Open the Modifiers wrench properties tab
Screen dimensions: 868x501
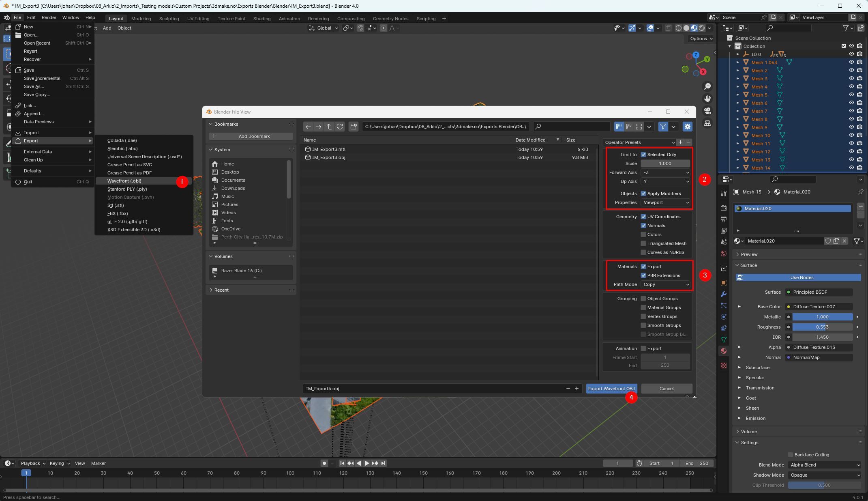point(724,294)
